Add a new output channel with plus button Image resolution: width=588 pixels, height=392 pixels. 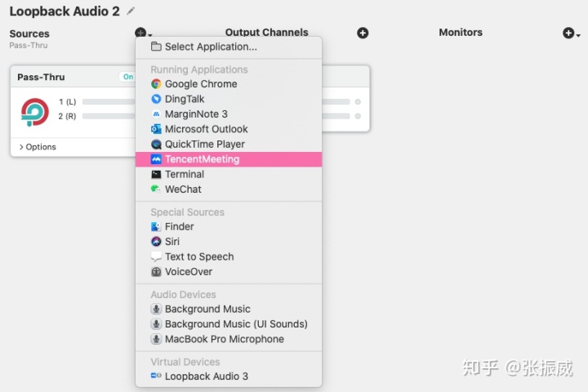363,33
